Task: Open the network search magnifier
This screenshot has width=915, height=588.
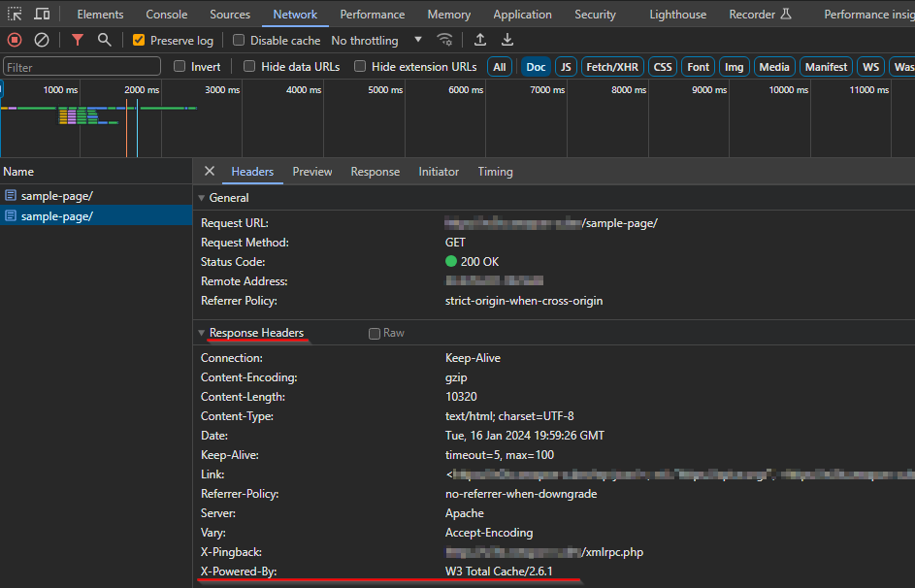Action: (x=105, y=40)
